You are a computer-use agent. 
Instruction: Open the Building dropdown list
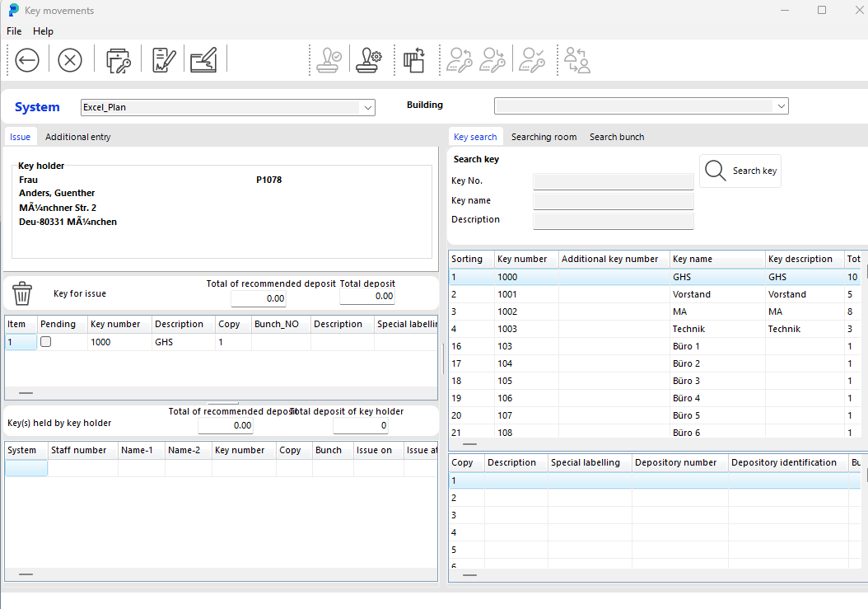(780, 106)
